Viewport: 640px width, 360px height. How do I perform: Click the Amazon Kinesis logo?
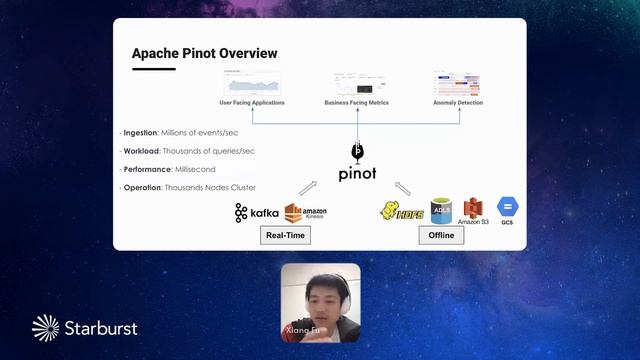click(x=306, y=213)
